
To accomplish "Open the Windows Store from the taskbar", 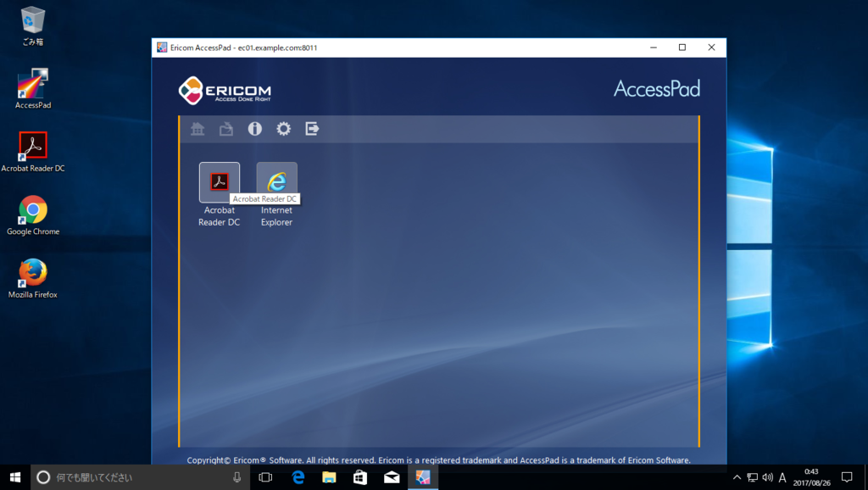I will tap(360, 477).
